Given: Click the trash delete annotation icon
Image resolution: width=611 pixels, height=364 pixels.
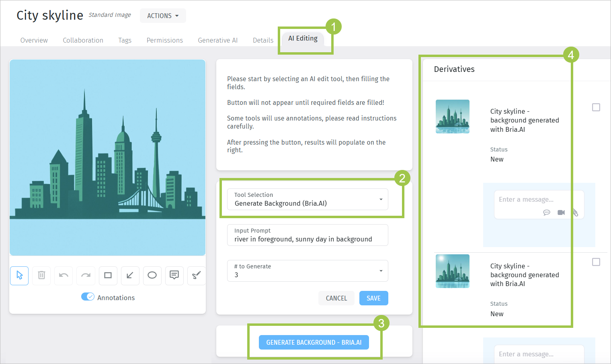Looking at the screenshot, I should click(x=41, y=276).
